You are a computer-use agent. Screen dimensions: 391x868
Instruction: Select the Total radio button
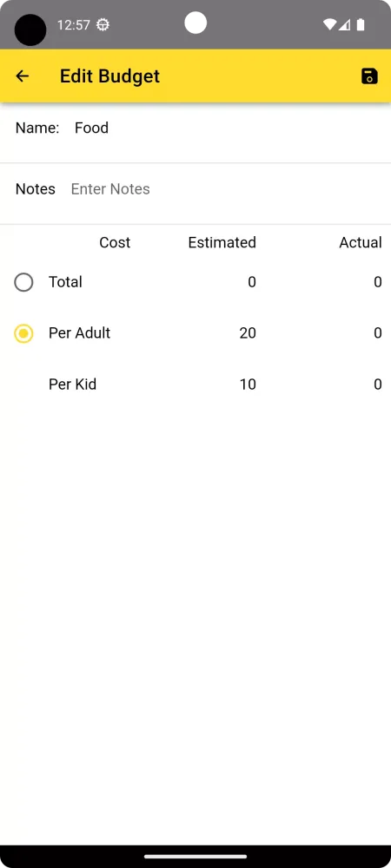[x=23, y=282]
